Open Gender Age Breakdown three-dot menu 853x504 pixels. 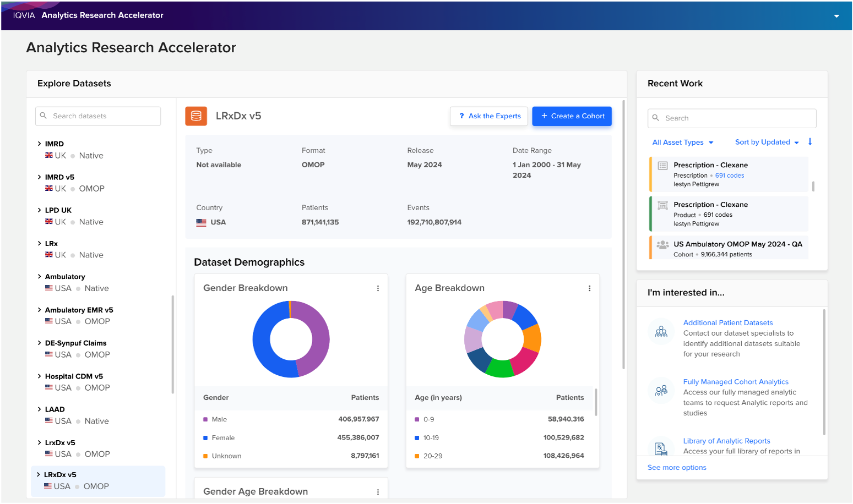[378, 492]
